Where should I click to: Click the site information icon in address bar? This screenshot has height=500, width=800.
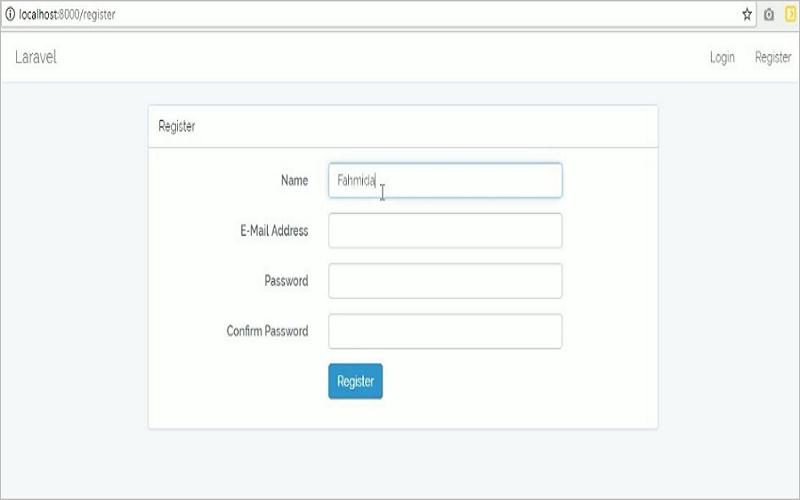[x=10, y=14]
